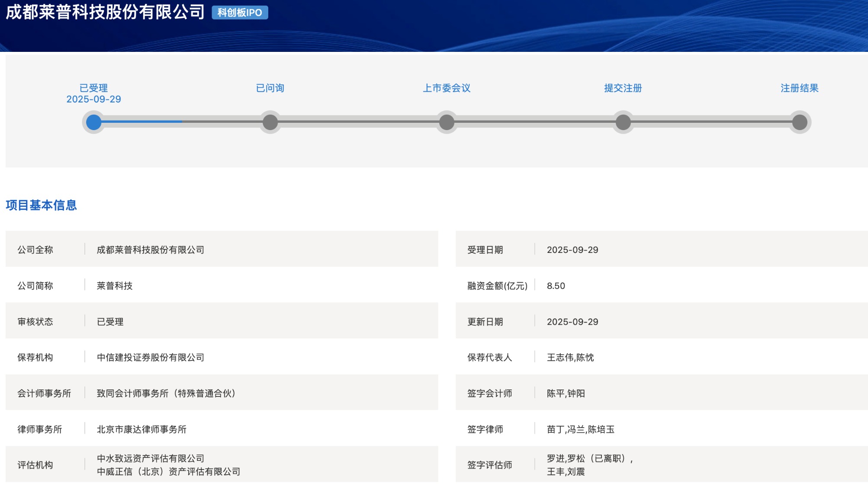The height and width of the screenshot is (492, 868).
Task: Click sponsor representatives 王志伟,陈忱
Action: (570, 358)
